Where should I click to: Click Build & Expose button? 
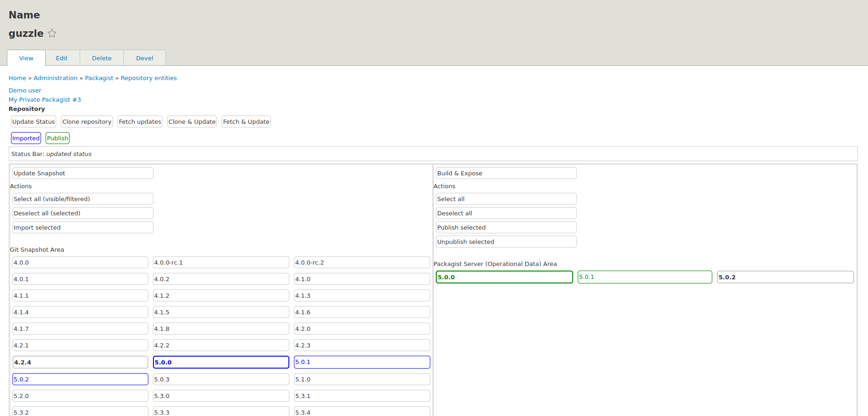[x=506, y=173]
